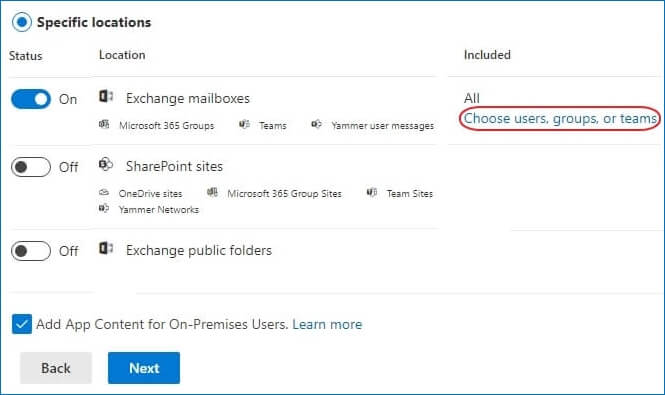Click the Exchange mailboxes icon
Screen dimensions: 665x395
[106, 96]
